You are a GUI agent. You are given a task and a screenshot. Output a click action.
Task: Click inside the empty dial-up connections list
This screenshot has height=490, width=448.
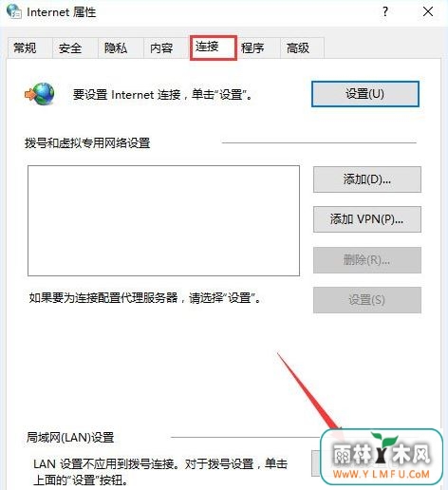(x=163, y=220)
